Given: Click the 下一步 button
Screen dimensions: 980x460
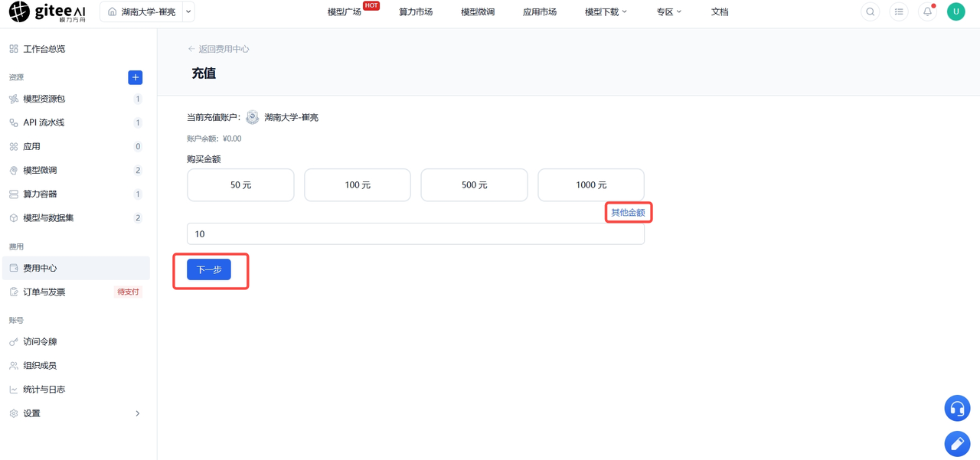Looking at the screenshot, I should point(209,269).
